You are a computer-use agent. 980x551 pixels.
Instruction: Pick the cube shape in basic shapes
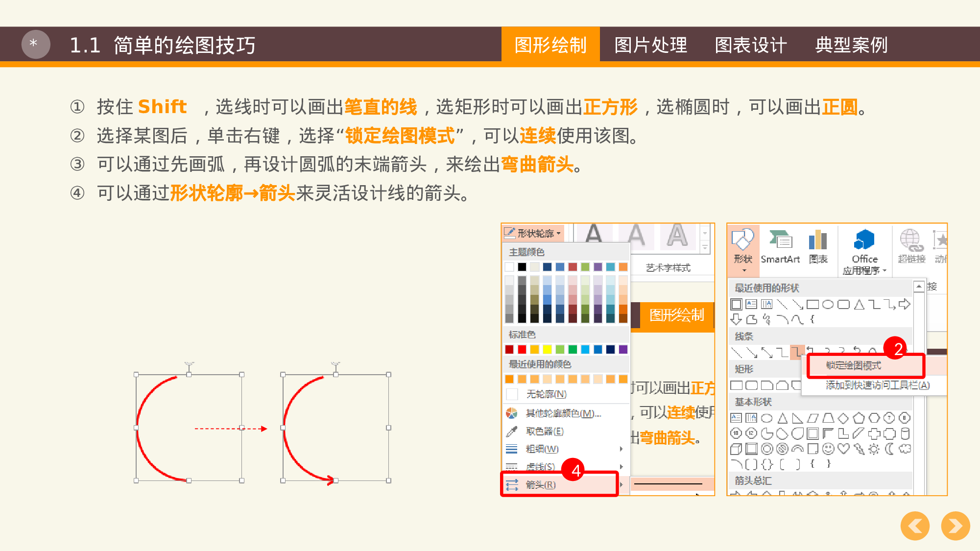736,449
